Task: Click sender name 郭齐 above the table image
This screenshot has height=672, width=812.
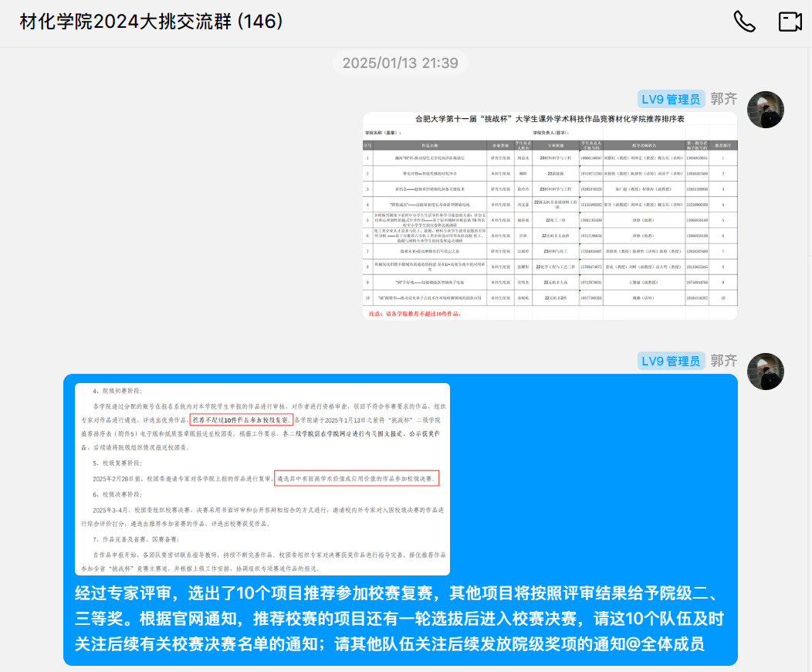Action: tap(723, 99)
